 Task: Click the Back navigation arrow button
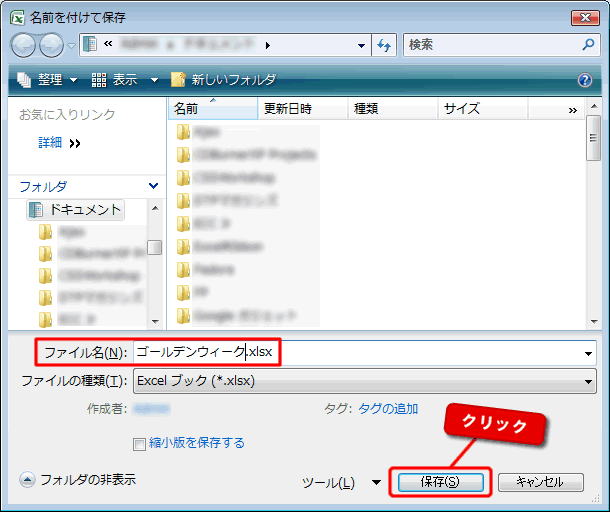(x=23, y=45)
